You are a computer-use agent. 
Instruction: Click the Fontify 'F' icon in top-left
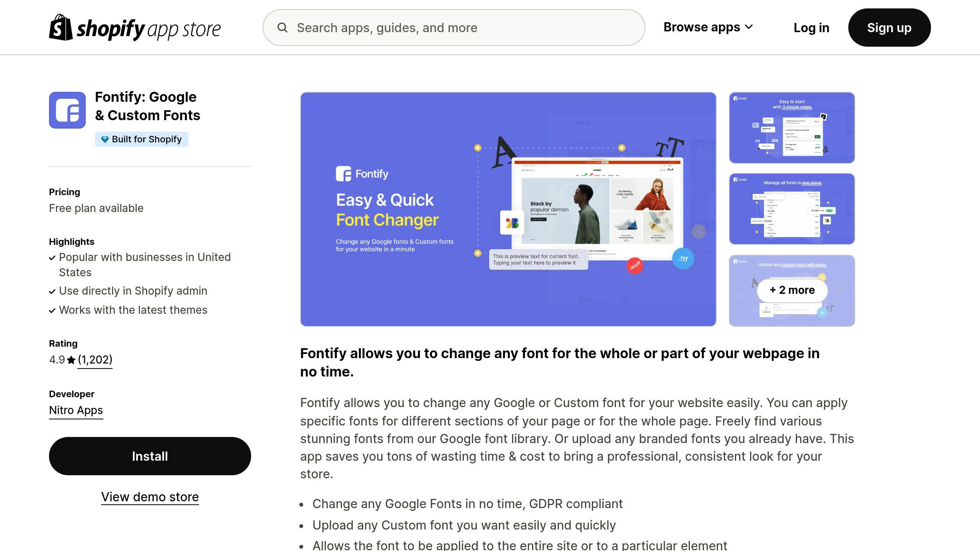tap(67, 110)
